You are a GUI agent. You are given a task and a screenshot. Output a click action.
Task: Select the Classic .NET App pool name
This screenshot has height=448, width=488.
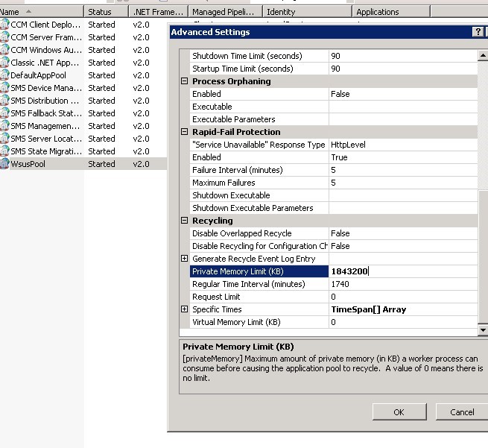[x=45, y=63]
